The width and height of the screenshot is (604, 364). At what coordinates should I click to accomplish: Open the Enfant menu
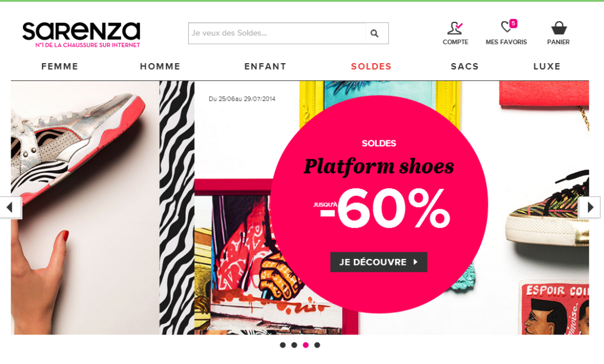[265, 66]
